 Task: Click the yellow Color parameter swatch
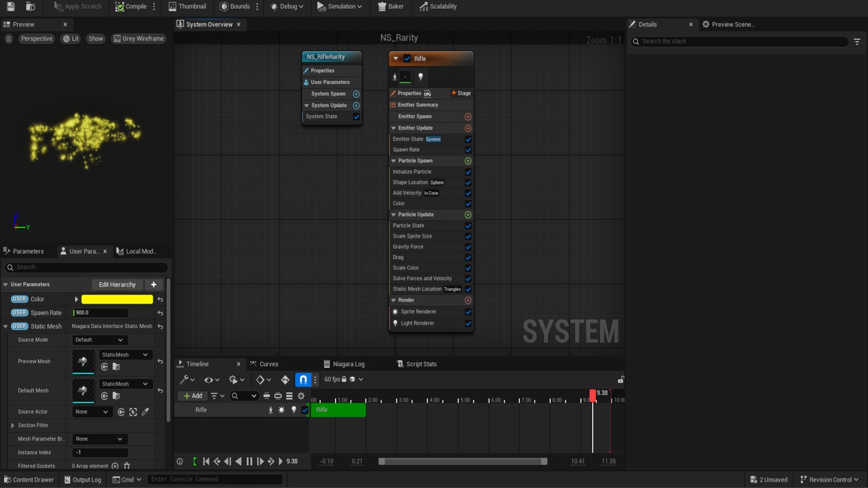pyautogui.click(x=117, y=300)
